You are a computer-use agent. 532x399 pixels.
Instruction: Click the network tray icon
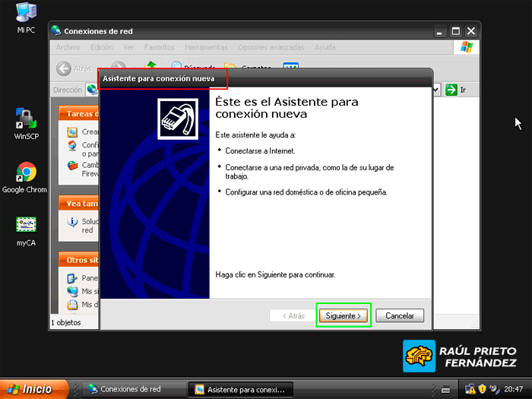[469, 389]
